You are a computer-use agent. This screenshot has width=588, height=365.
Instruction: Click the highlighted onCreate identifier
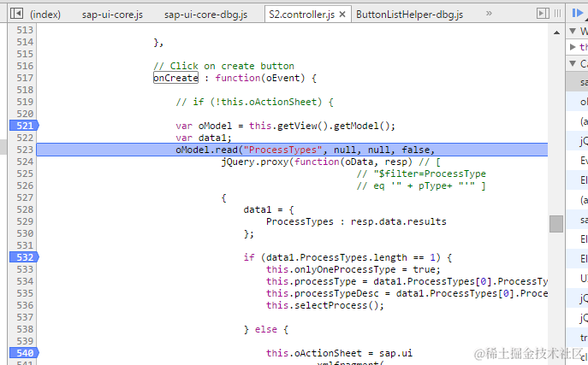(175, 78)
